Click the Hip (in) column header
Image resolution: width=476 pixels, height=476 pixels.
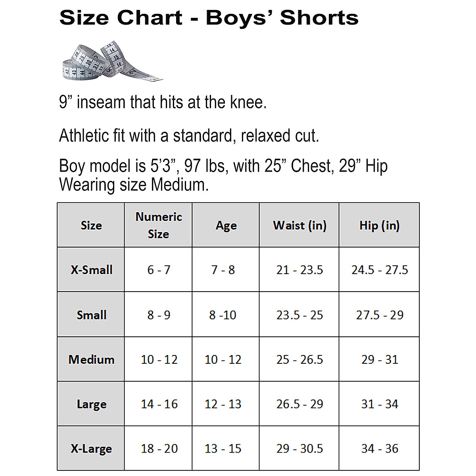[379, 225]
